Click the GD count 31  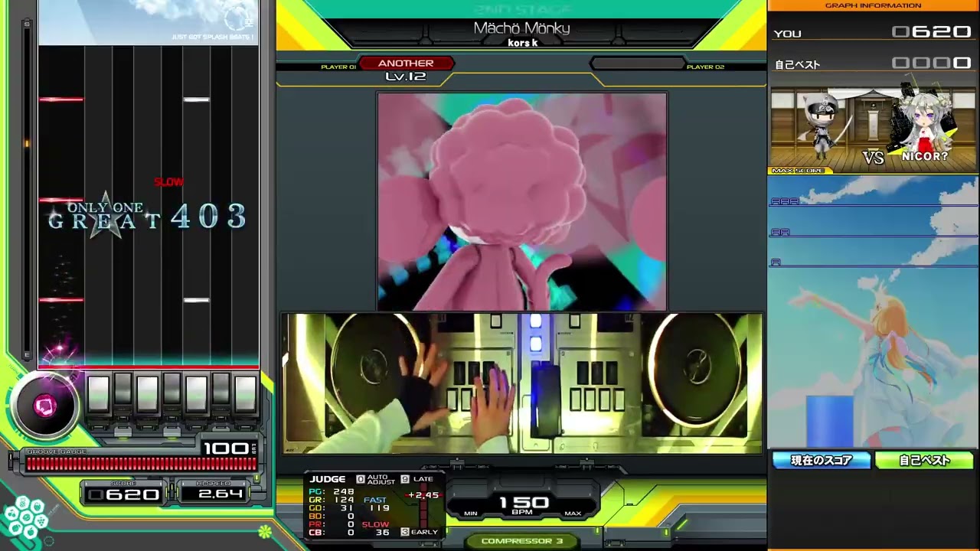click(x=347, y=508)
